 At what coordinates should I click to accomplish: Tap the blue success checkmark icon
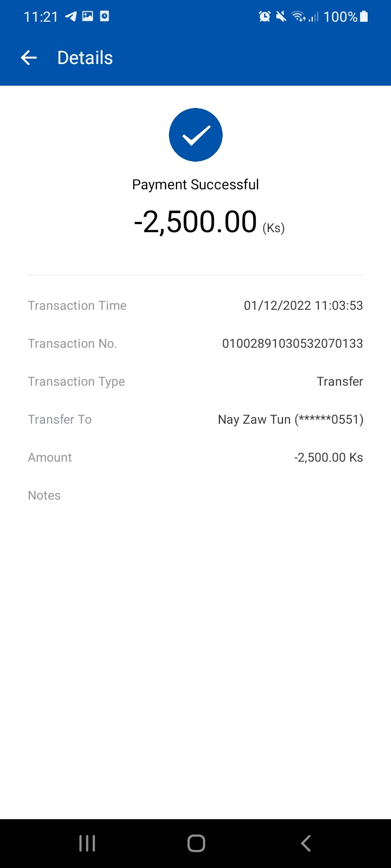click(x=195, y=135)
